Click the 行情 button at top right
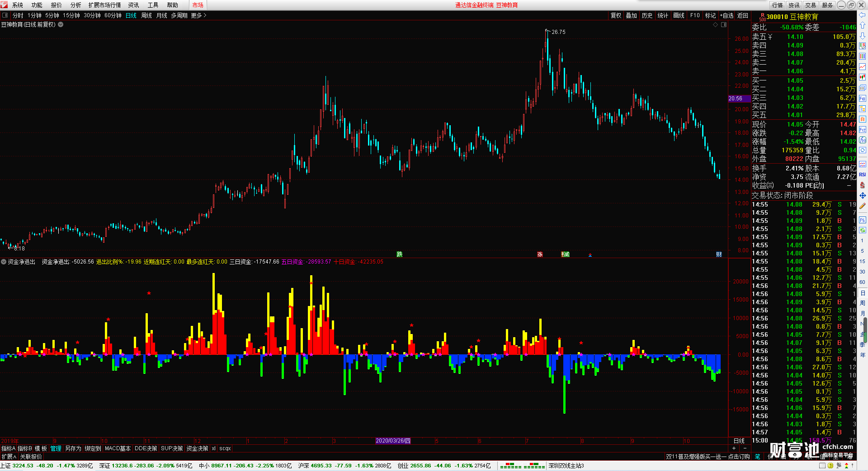868x471 pixels. click(778, 5)
